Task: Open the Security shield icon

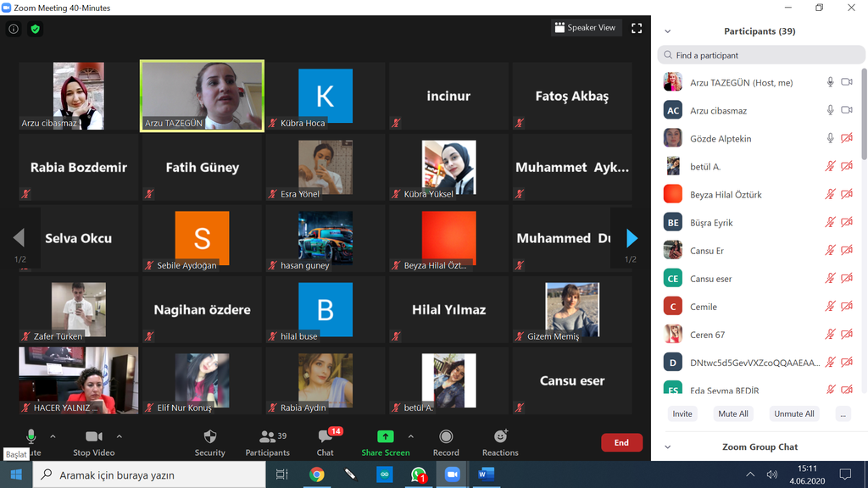Action: (209, 437)
